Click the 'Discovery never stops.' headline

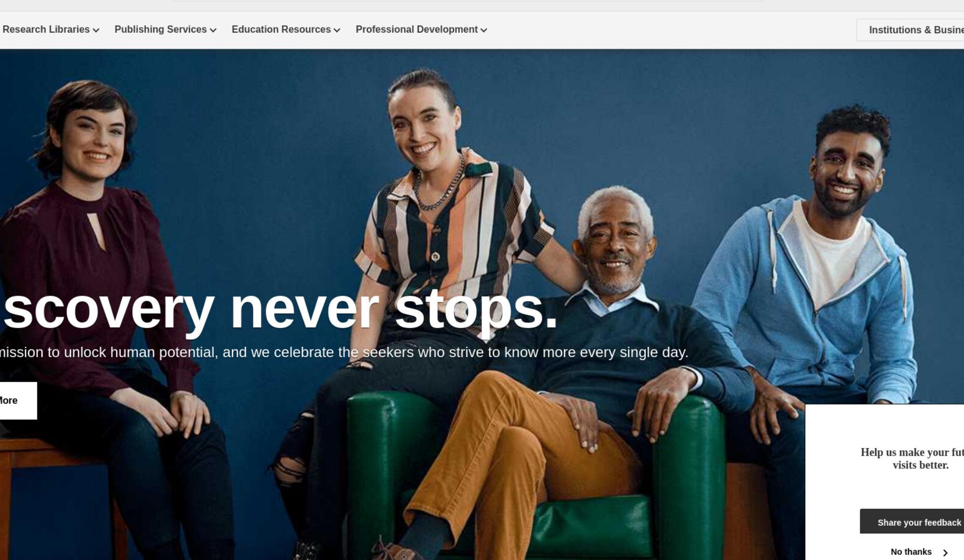point(279,310)
